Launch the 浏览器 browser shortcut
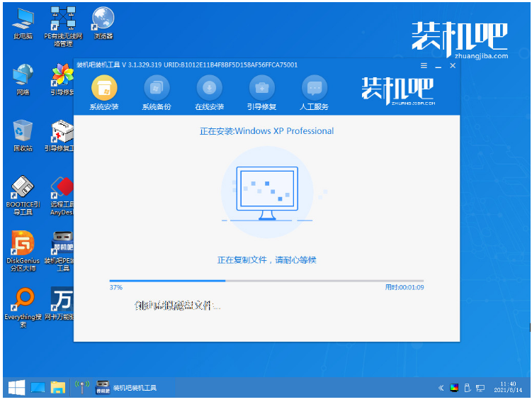The height and width of the screenshot is (402, 532). click(x=103, y=24)
